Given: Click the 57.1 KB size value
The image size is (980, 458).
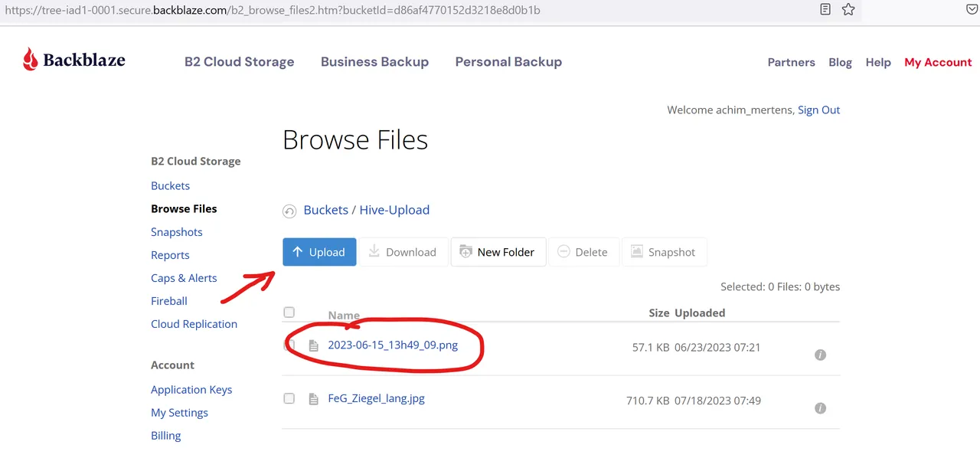Looking at the screenshot, I should tap(650, 348).
